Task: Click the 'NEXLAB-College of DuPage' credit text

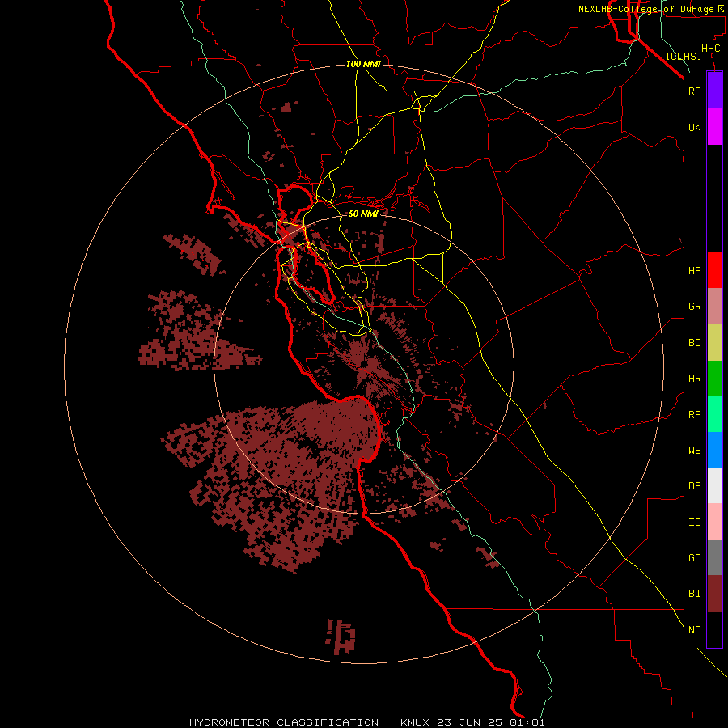Action: [645, 9]
